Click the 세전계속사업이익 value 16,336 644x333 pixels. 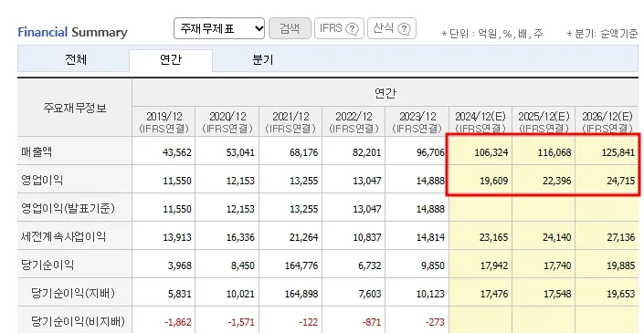(x=240, y=237)
